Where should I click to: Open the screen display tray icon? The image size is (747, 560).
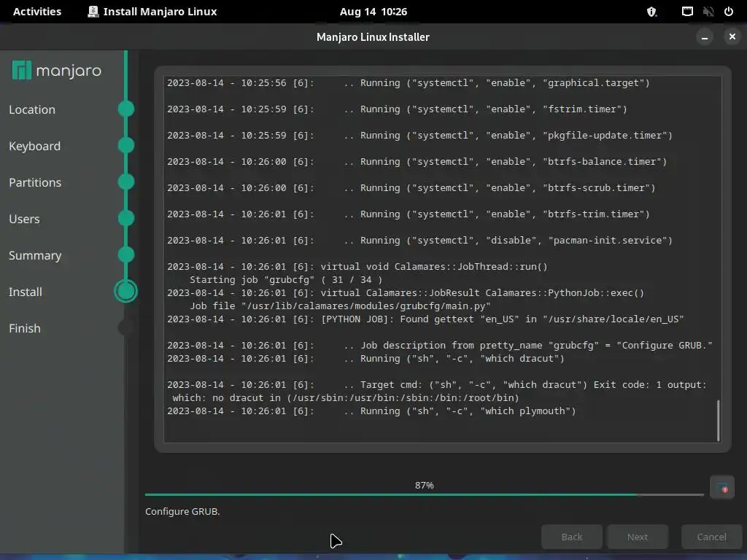click(x=687, y=12)
